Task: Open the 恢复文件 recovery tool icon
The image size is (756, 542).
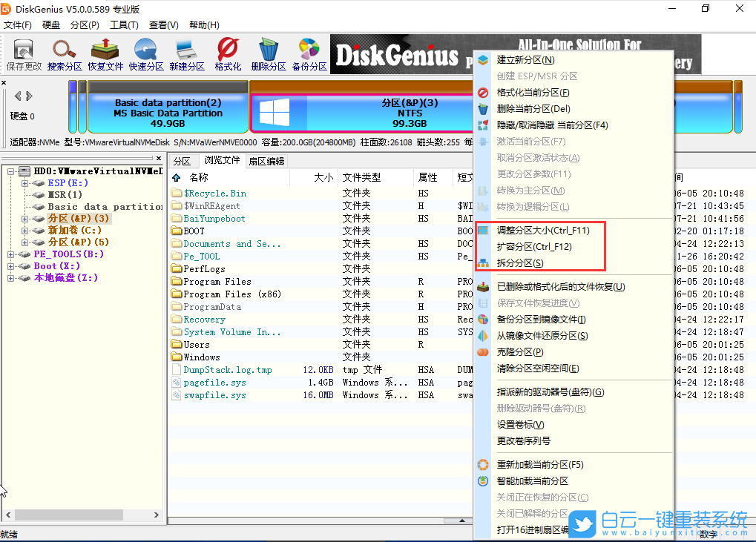Action: pyautogui.click(x=104, y=52)
